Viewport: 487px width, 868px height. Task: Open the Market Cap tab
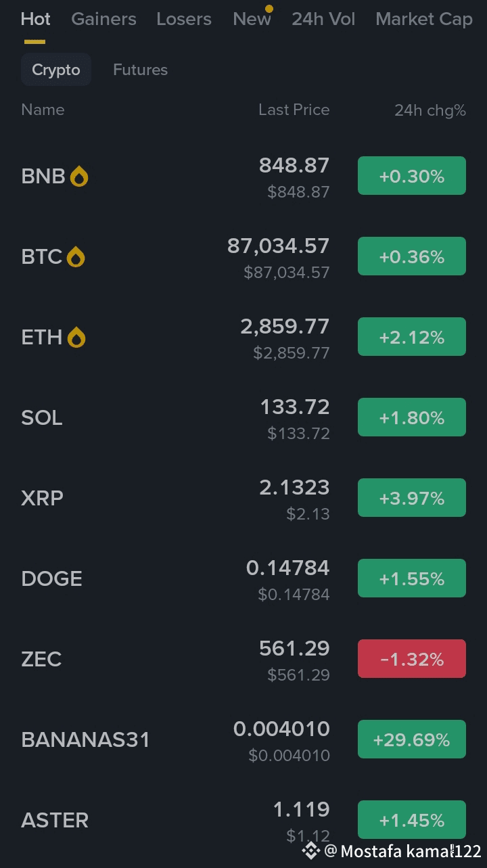pyautogui.click(x=424, y=19)
